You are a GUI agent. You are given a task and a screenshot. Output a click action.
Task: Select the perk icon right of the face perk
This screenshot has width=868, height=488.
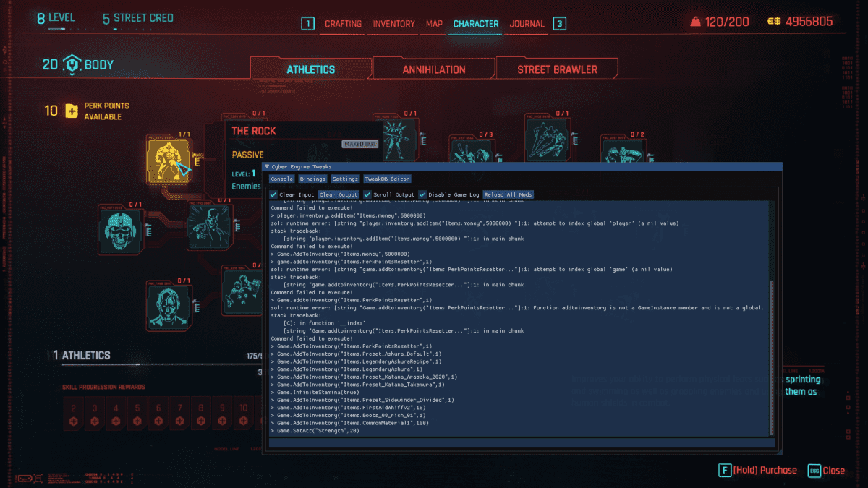coord(243,289)
